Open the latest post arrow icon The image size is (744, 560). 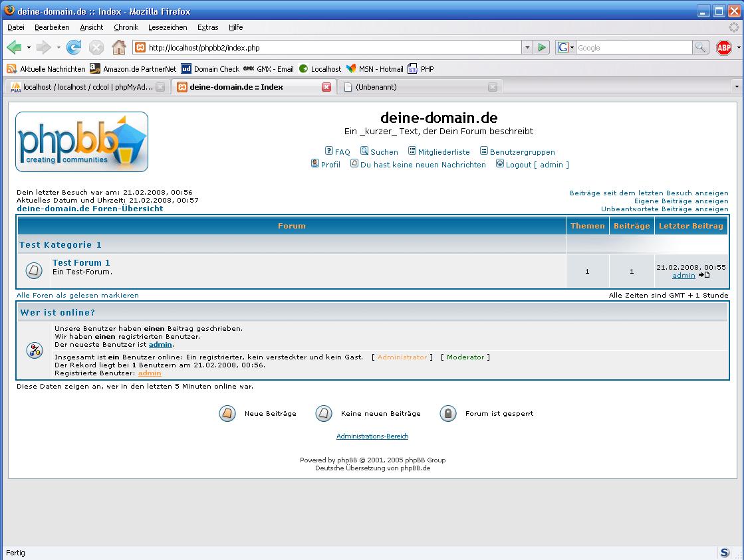[704, 275]
